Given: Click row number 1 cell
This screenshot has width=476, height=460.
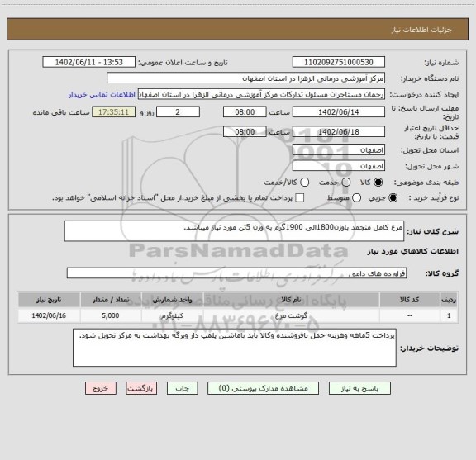Looking at the screenshot, I should 449,315.
